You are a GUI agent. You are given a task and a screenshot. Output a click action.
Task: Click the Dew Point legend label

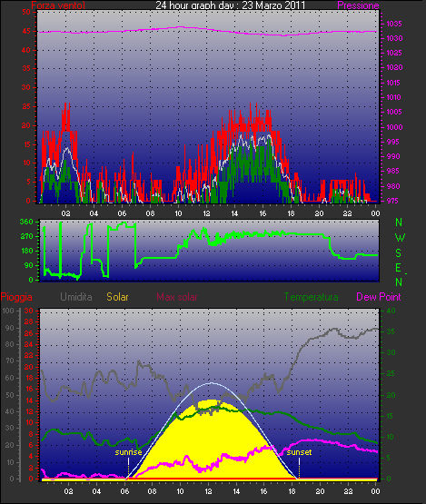(x=379, y=297)
